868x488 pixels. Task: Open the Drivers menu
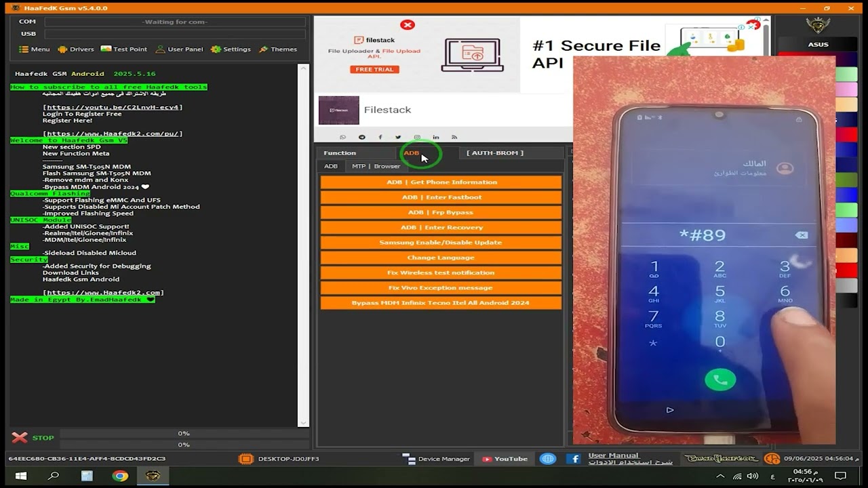click(76, 49)
